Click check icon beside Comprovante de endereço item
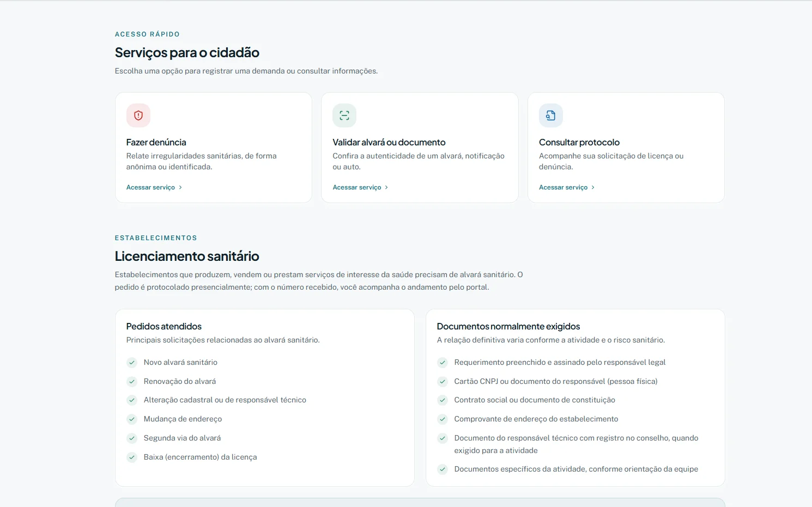The width and height of the screenshot is (812, 507). [443, 419]
